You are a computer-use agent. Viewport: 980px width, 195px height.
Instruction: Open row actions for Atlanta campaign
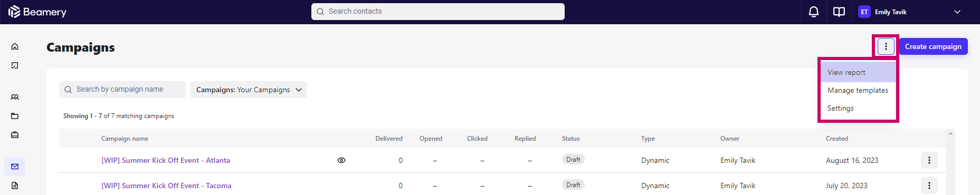929,160
